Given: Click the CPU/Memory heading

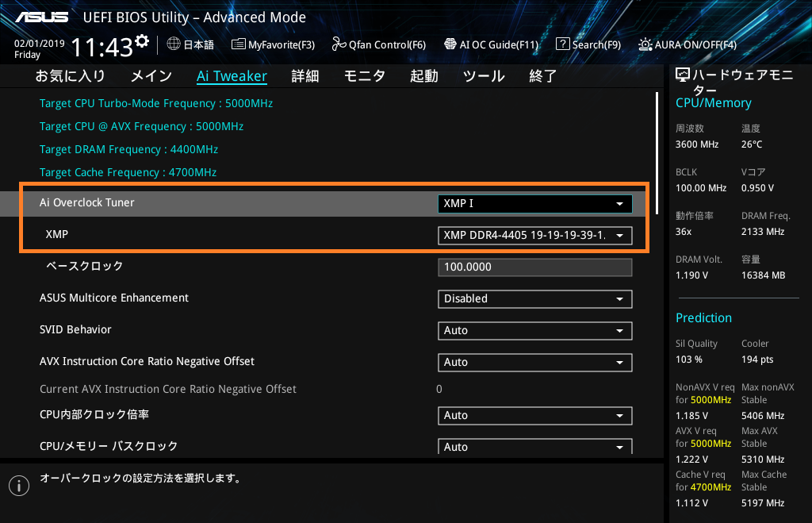Looking at the screenshot, I should pos(714,102).
